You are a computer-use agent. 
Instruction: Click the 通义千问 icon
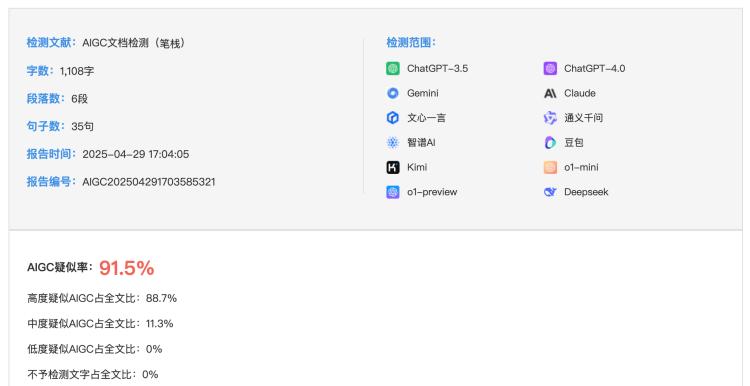tap(550, 118)
